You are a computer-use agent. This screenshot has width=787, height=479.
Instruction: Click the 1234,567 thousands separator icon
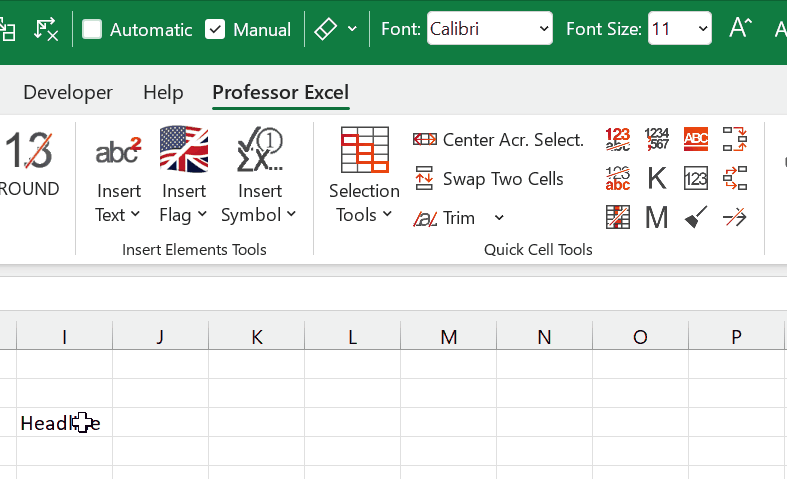click(657, 139)
